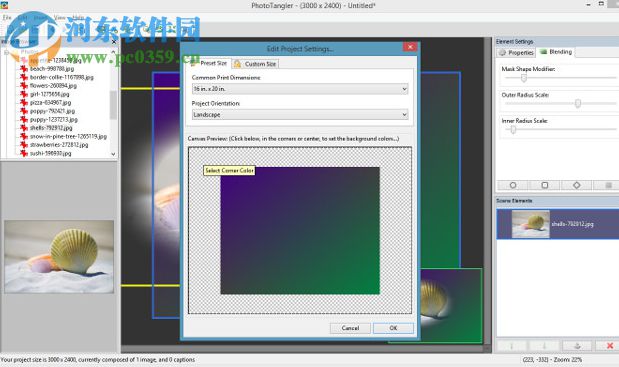Open the View menu
Screen dimensions: 619x367
click(59, 18)
